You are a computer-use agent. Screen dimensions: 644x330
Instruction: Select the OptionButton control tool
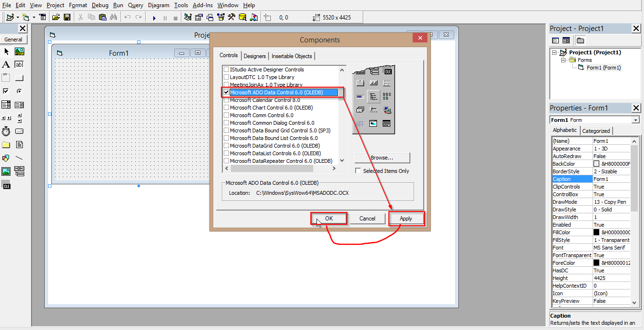coord(19,90)
